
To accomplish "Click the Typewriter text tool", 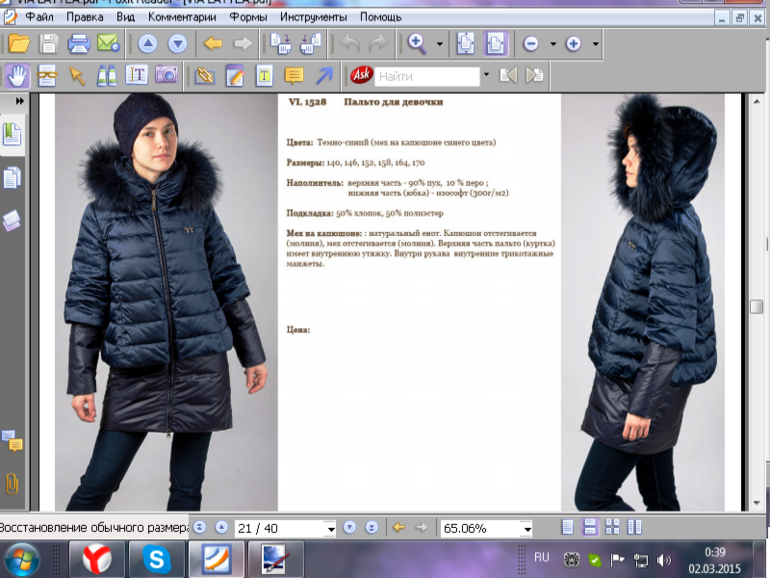I will pyautogui.click(x=264, y=76).
